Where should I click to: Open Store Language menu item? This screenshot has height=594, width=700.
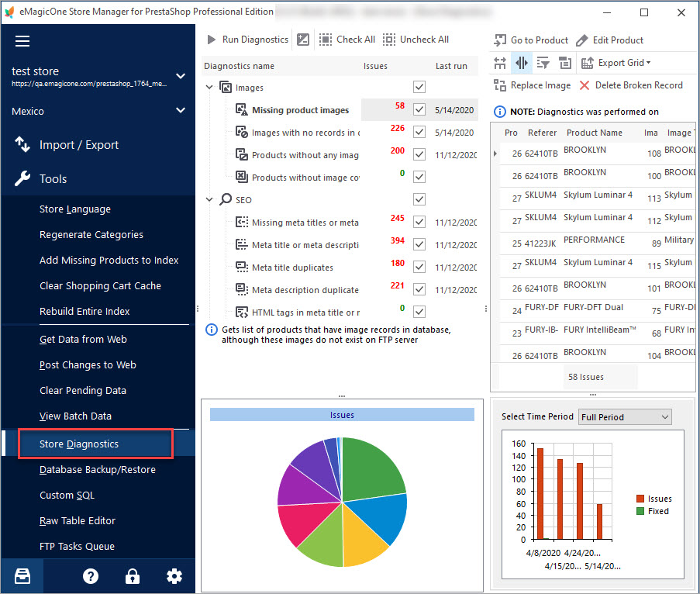(75, 209)
